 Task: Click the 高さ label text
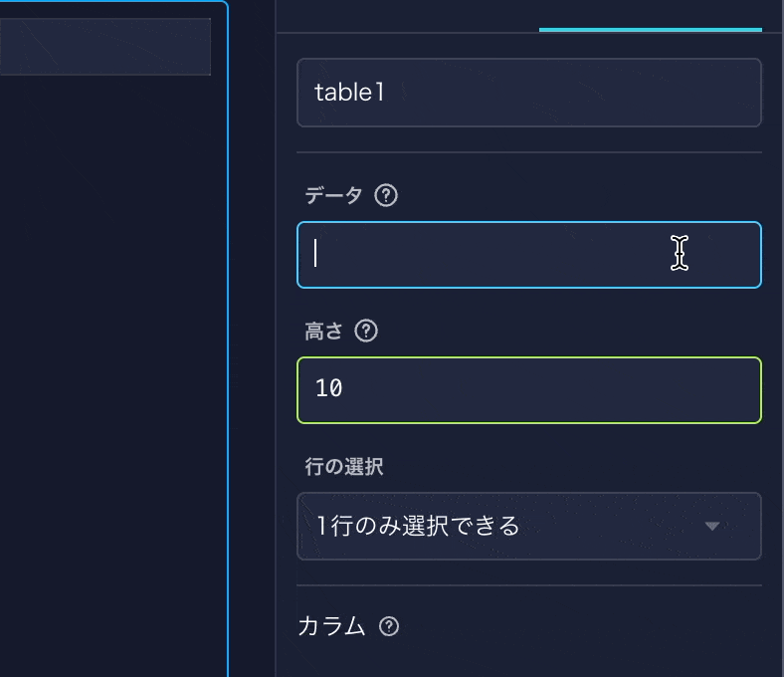(323, 331)
